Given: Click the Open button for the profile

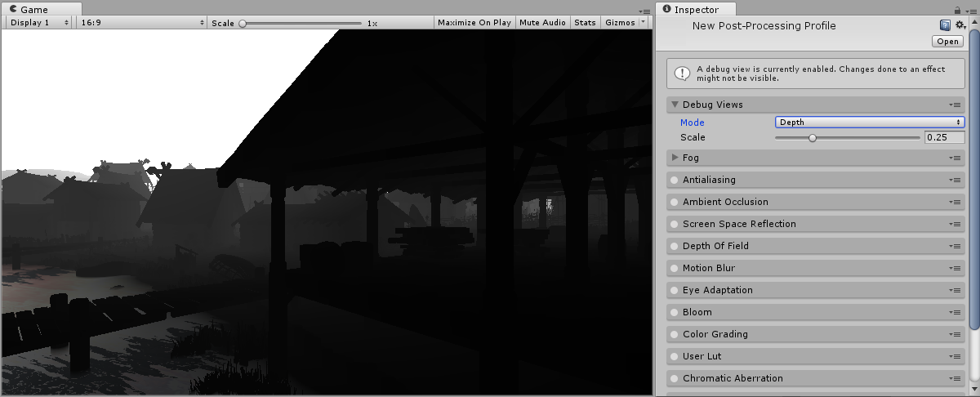Looking at the screenshot, I should (x=948, y=42).
